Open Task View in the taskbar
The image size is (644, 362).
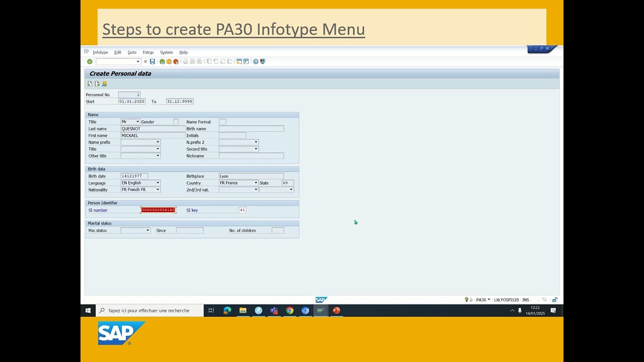[211, 311]
